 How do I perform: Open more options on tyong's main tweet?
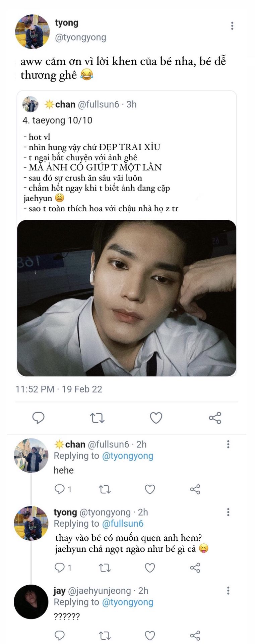[232, 26]
